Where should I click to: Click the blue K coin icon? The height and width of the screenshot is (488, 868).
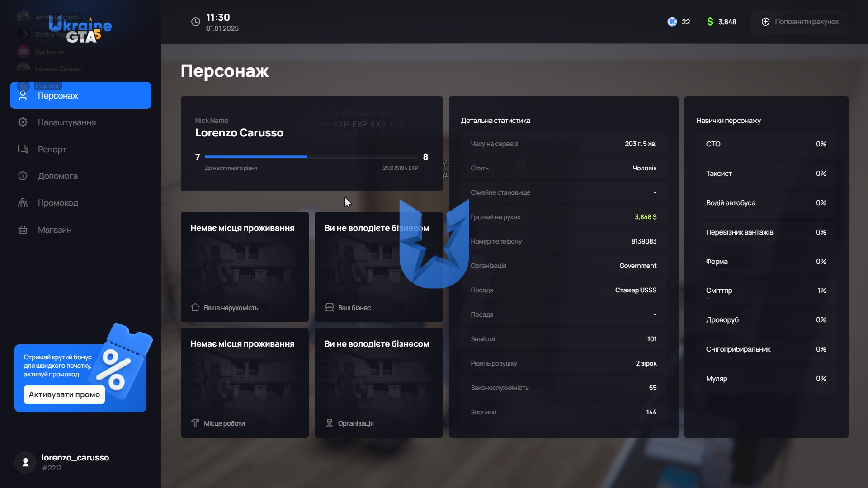(672, 22)
